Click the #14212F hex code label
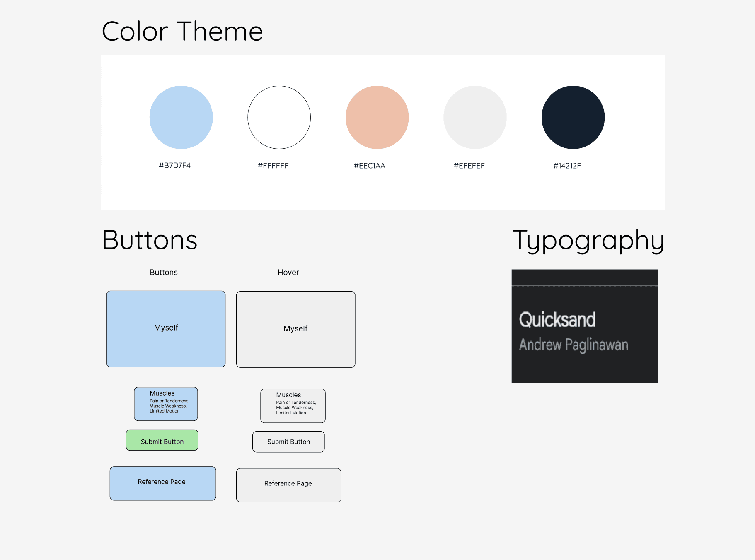Screen dimensions: 755x560 (x=567, y=165)
